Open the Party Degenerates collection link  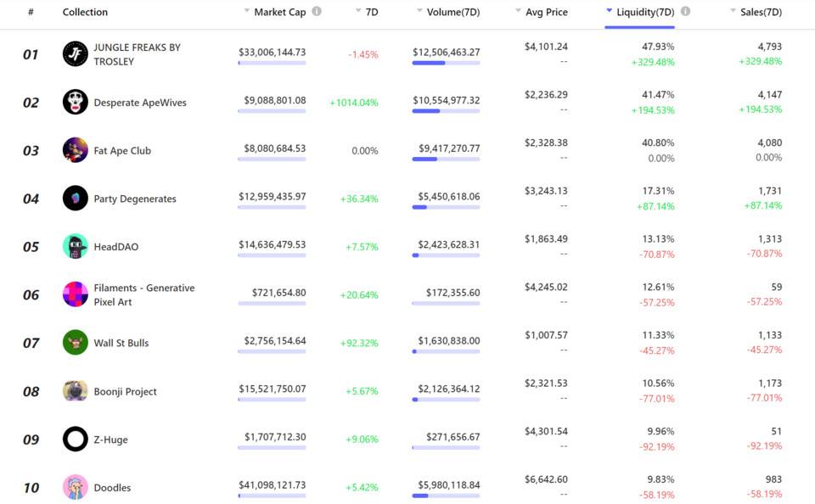click(x=135, y=199)
